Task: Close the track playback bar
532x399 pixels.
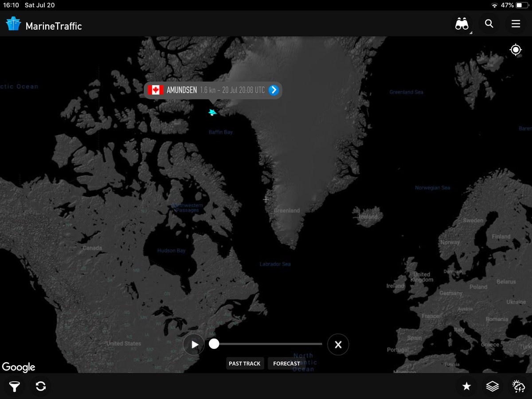Action: (x=338, y=344)
